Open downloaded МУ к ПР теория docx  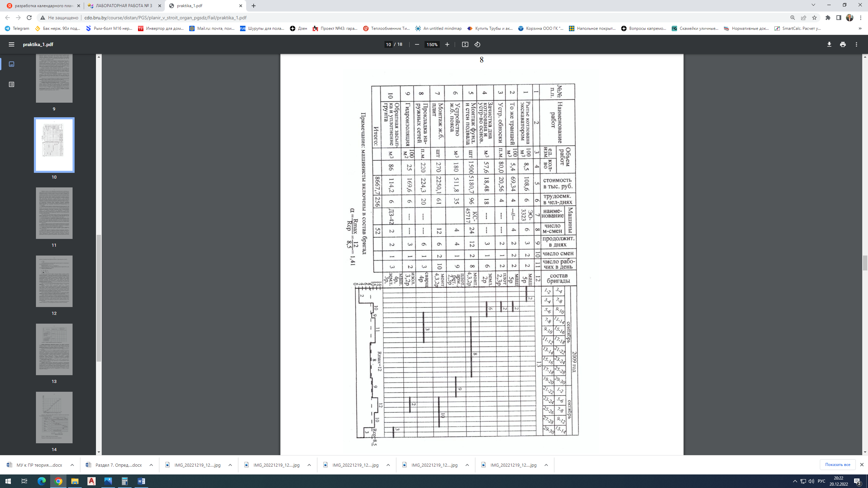click(35, 465)
